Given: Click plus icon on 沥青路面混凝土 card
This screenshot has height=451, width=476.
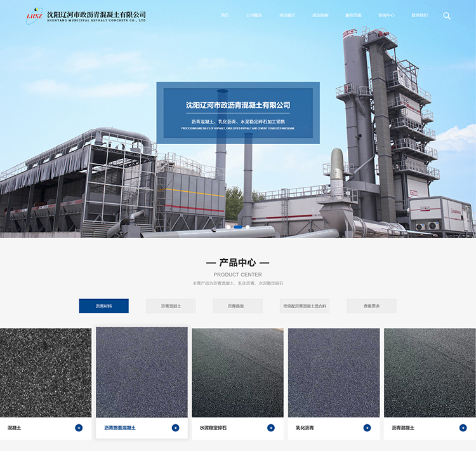Looking at the screenshot, I should point(175,427).
